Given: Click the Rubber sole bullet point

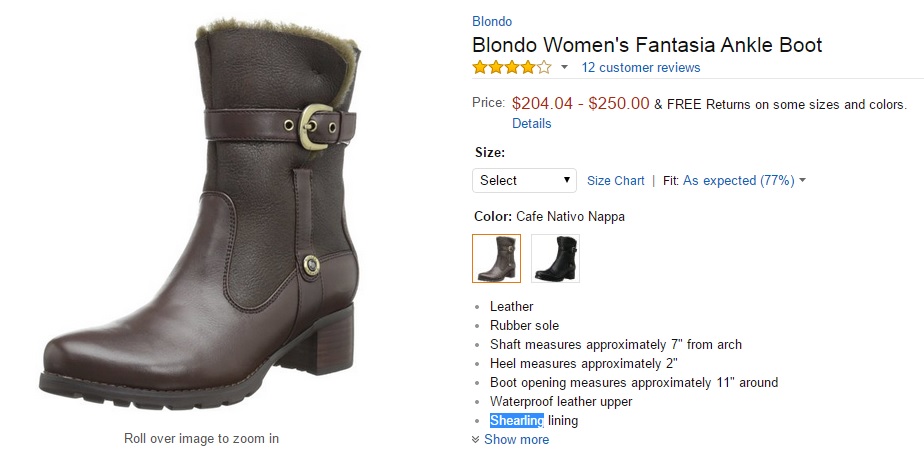Looking at the screenshot, I should point(524,326).
